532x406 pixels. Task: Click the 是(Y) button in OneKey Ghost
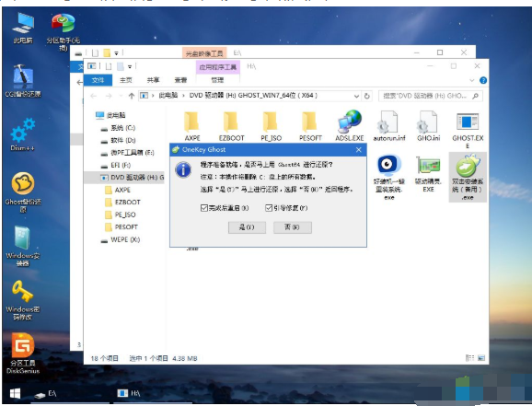coord(247,227)
